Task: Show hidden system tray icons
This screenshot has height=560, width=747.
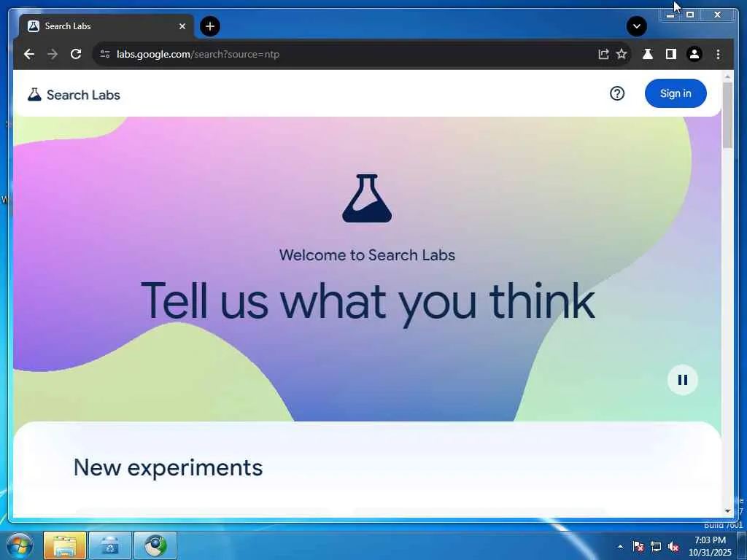Action: pyautogui.click(x=620, y=546)
